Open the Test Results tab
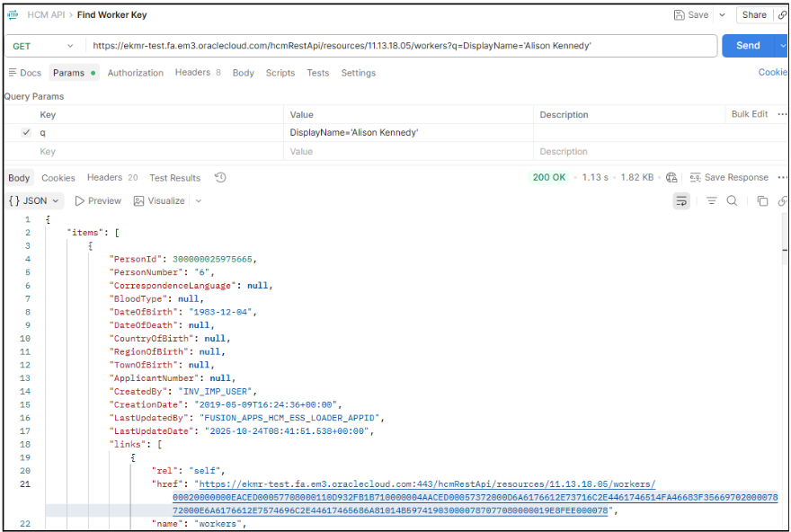The image size is (791, 532). [x=174, y=178]
